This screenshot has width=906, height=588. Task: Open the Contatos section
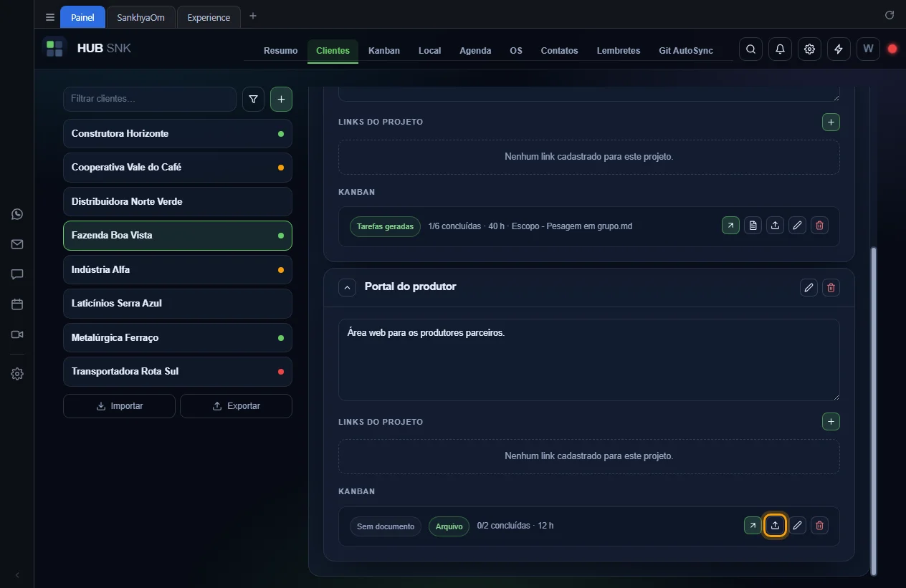click(x=559, y=51)
